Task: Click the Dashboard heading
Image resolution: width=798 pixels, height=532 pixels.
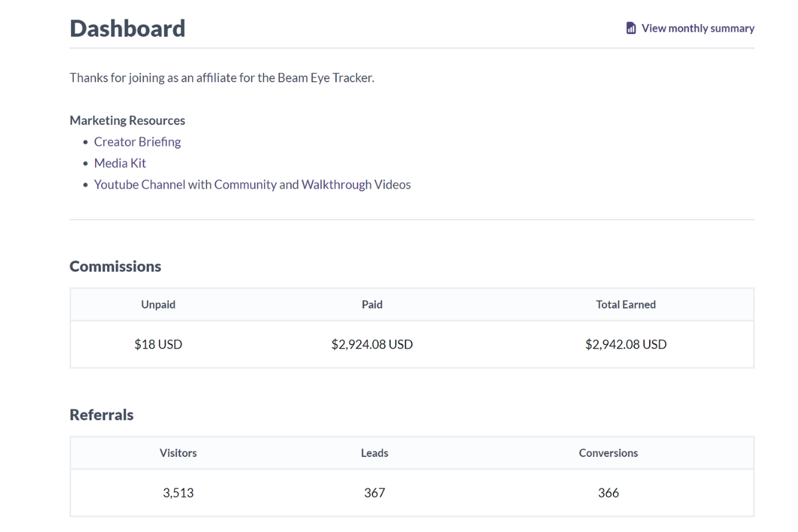Action: tap(128, 29)
